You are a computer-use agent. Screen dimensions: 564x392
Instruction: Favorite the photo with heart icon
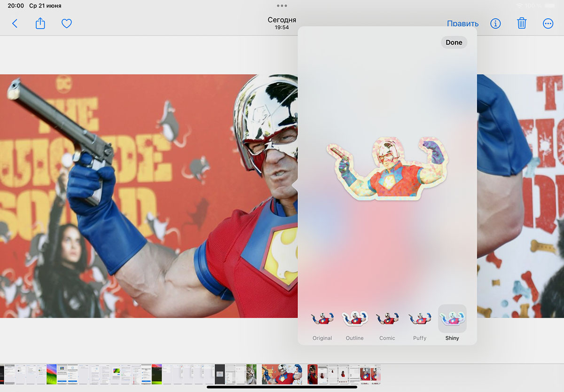[67, 24]
